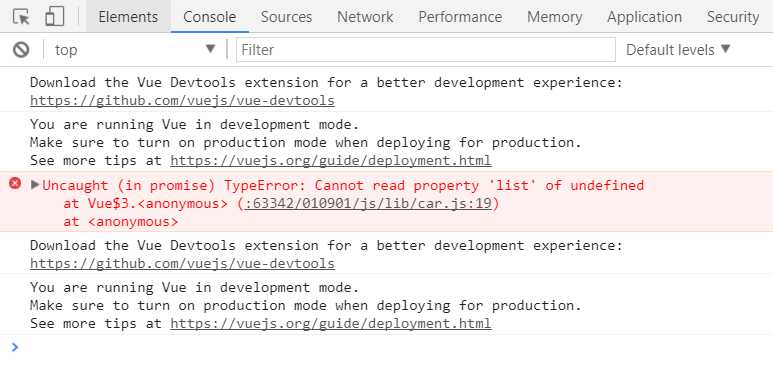Clear console with the ban icon

click(x=21, y=50)
